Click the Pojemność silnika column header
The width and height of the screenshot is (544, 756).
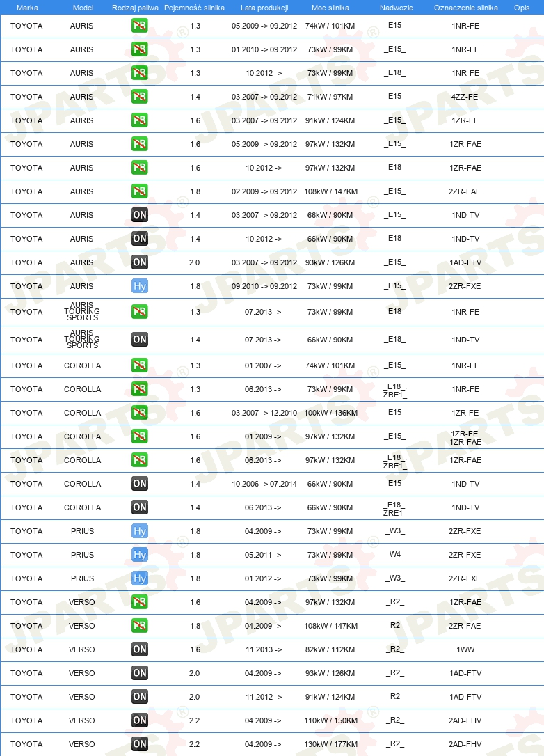(194, 8)
